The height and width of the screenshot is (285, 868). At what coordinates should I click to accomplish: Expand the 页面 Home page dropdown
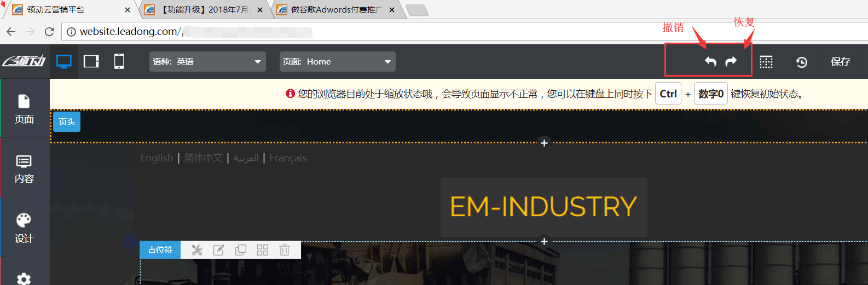(x=337, y=62)
